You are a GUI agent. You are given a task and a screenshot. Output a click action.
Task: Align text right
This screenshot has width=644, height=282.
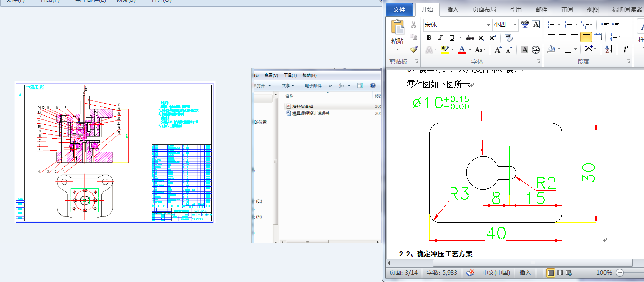(x=575, y=37)
